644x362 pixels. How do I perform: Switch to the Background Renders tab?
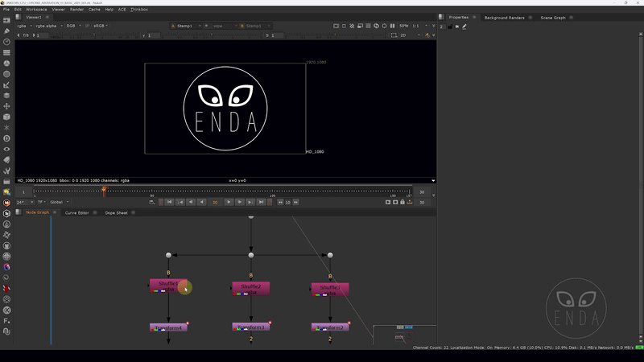[505, 18]
